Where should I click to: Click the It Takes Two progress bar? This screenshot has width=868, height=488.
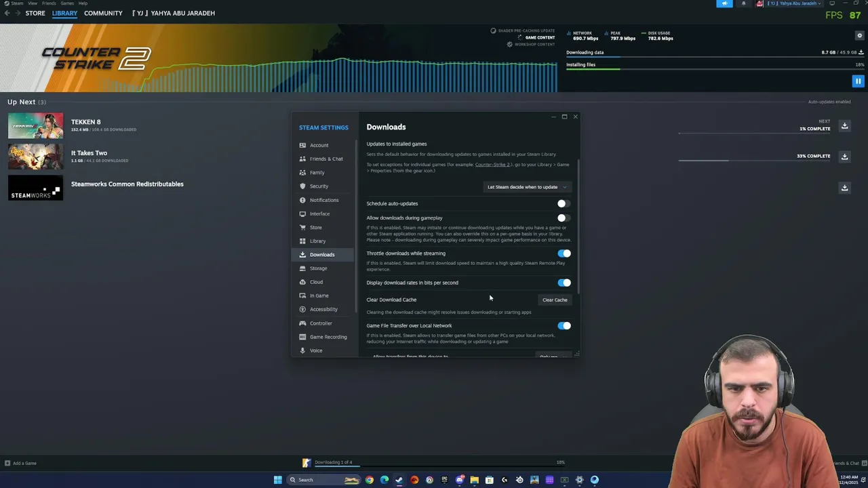coord(755,161)
